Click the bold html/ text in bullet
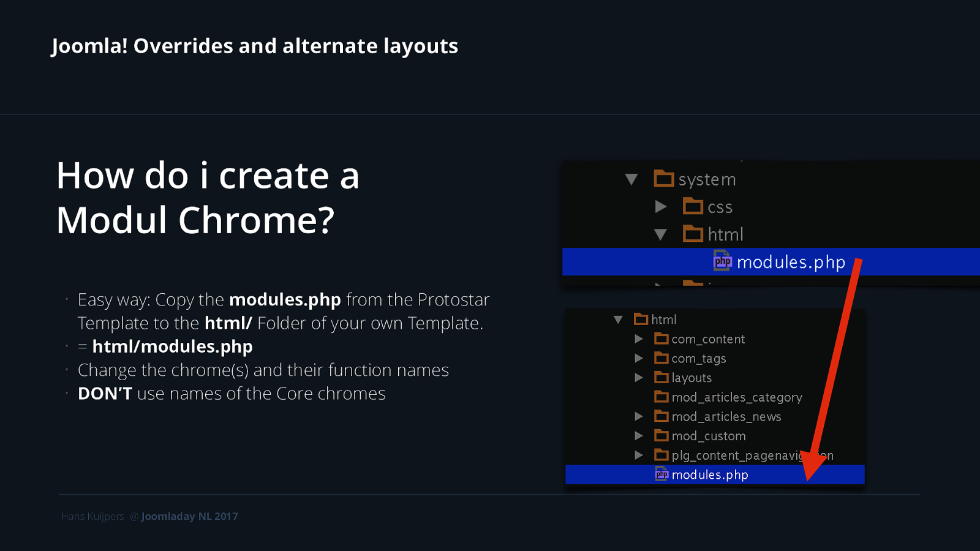This screenshot has height=551, width=980. point(228,323)
